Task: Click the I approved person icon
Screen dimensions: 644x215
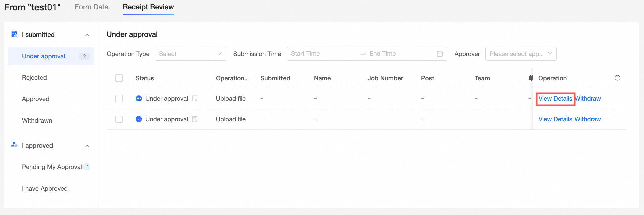Action: pos(14,145)
